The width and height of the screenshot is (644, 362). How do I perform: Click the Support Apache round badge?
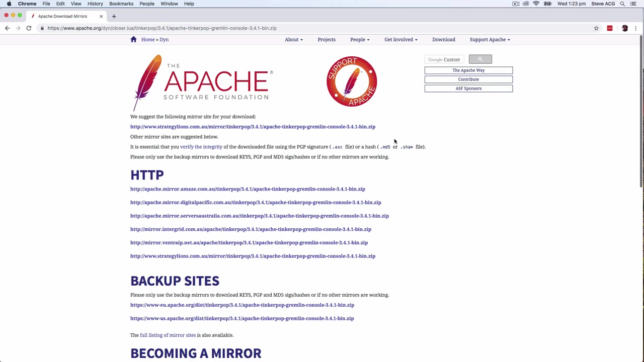click(x=352, y=81)
